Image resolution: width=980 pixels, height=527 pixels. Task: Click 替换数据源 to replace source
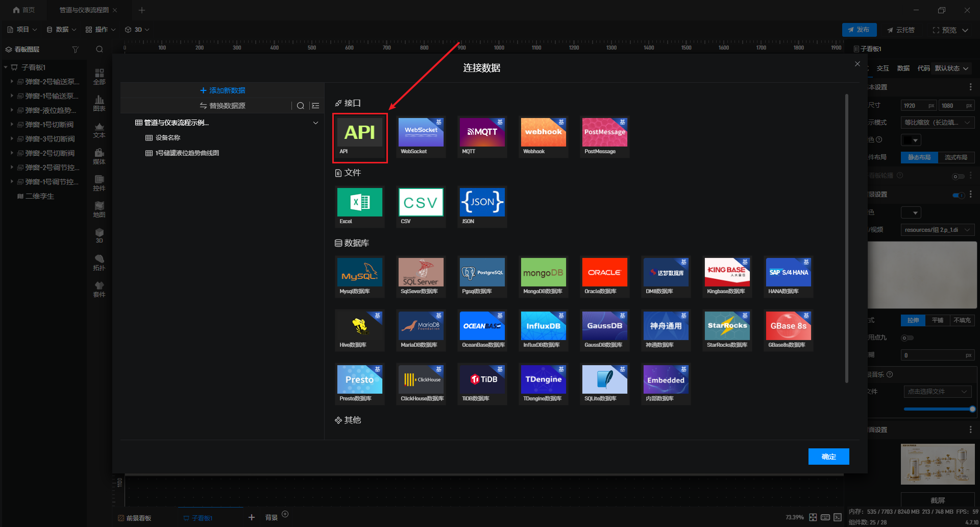pos(223,106)
